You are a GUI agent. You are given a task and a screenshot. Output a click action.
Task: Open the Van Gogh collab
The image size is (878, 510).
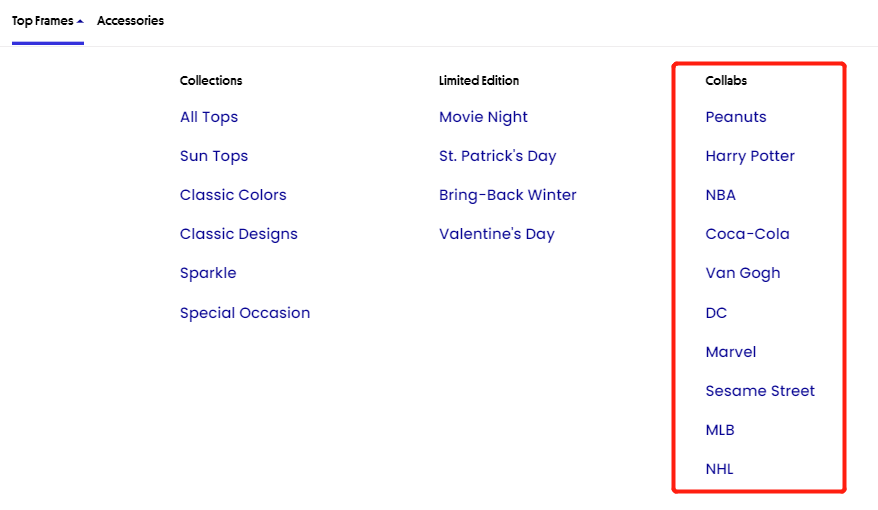tap(743, 273)
